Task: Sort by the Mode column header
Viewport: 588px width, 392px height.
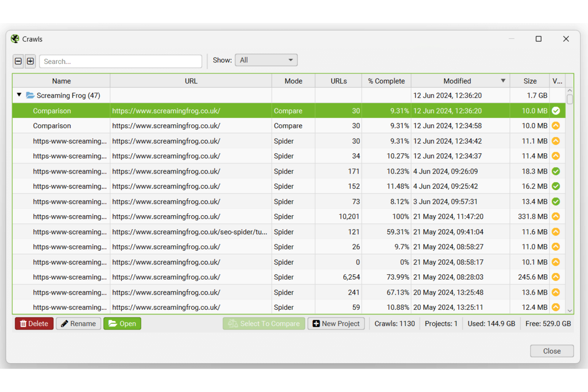Action: [x=294, y=81]
